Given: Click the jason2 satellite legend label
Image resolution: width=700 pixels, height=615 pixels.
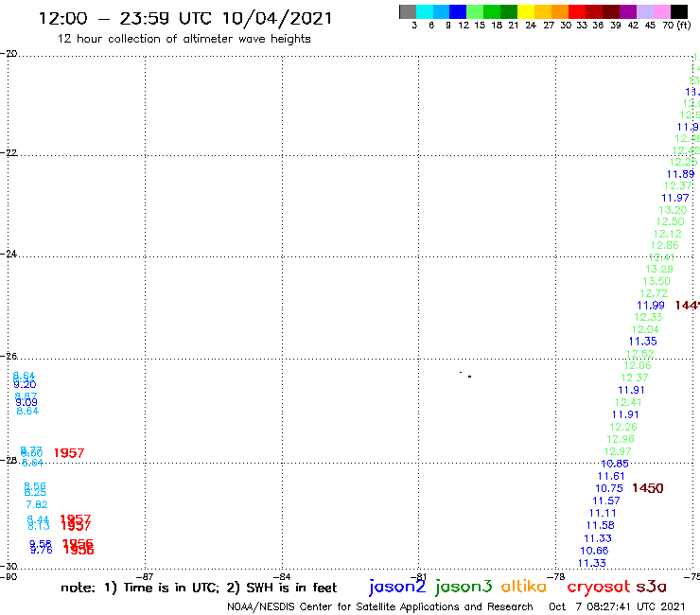Looking at the screenshot, I should tap(397, 587).
